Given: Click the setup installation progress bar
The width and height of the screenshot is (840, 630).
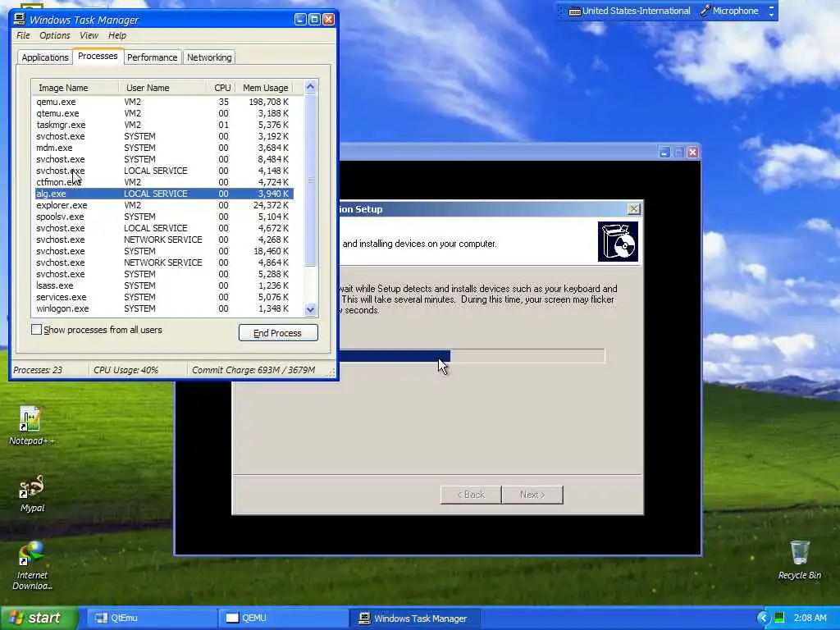Looking at the screenshot, I should pos(472,355).
